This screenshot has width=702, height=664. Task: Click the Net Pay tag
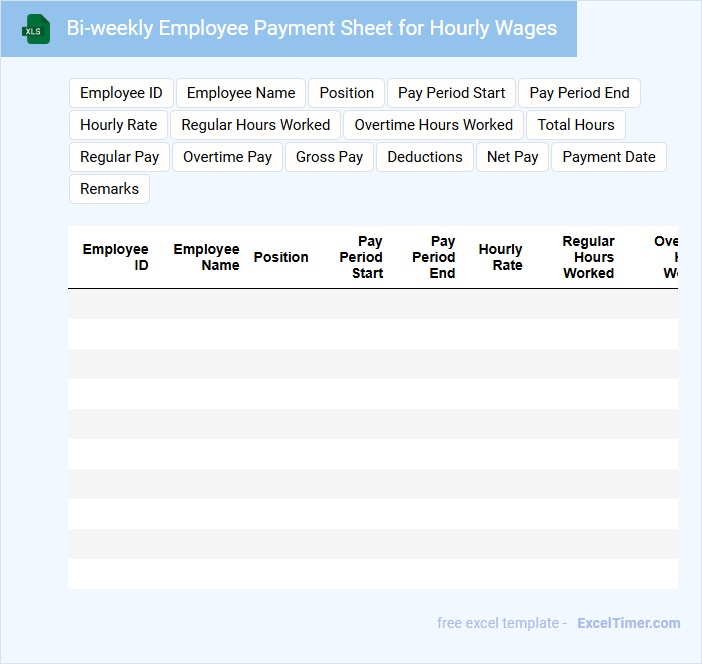click(x=513, y=157)
